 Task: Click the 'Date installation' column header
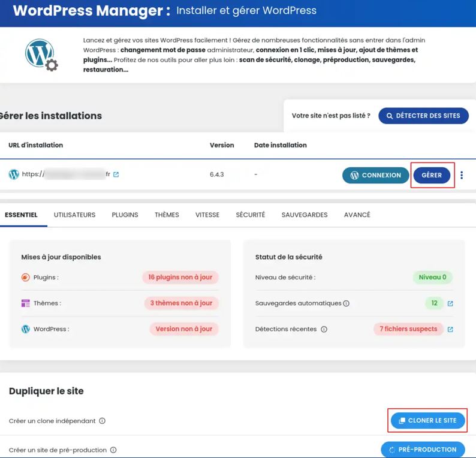[x=281, y=145]
